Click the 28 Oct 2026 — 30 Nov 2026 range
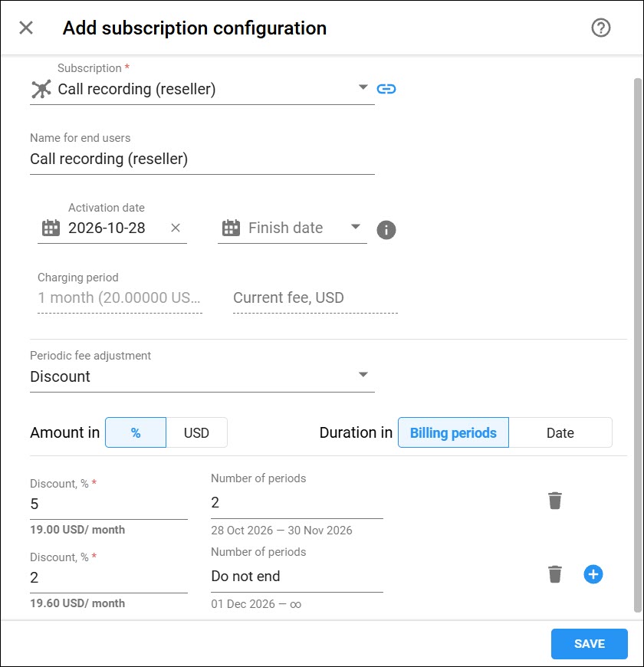 click(281, 531)
